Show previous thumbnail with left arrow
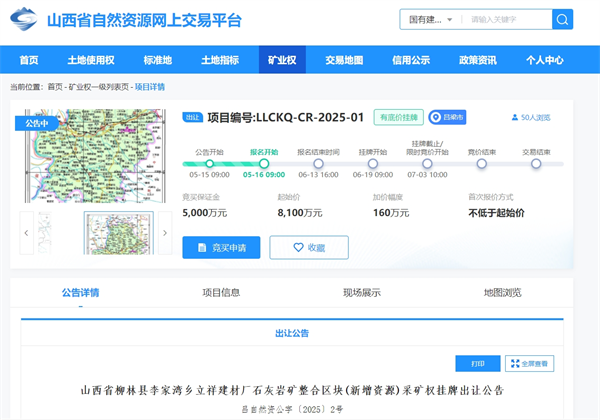Viewport: 600px width, 420px height. pos(26,233)
